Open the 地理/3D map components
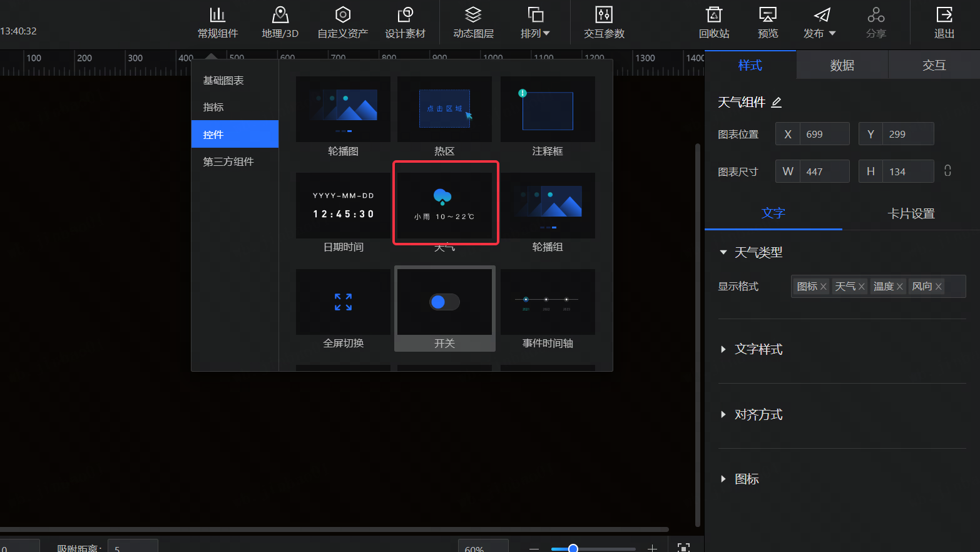The image size is (980, 552). pyautogui.click(x=280, y=23)
